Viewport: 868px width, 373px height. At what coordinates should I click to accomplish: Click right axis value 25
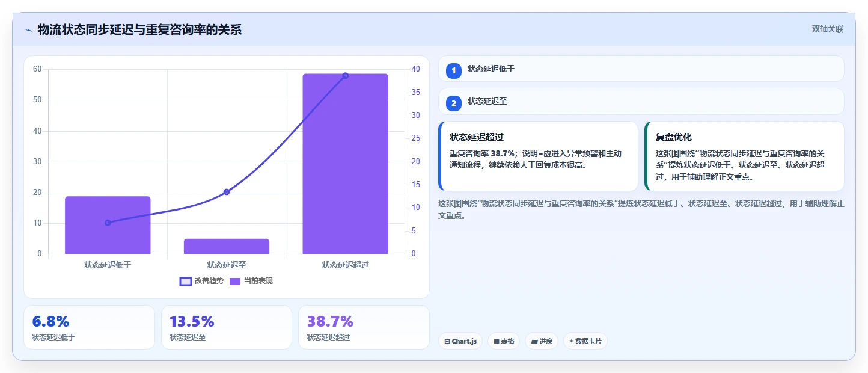point(415,138)
